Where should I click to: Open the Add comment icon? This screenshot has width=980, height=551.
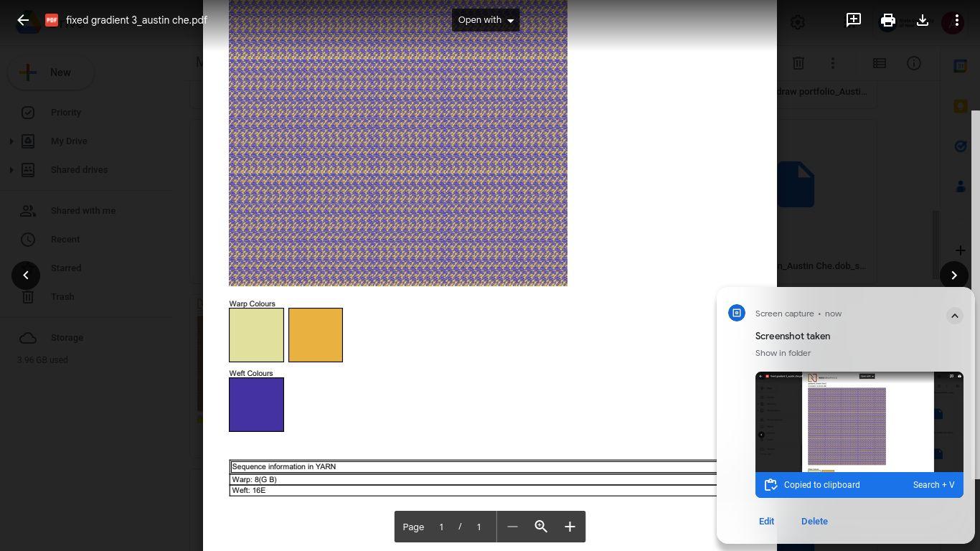854,20
